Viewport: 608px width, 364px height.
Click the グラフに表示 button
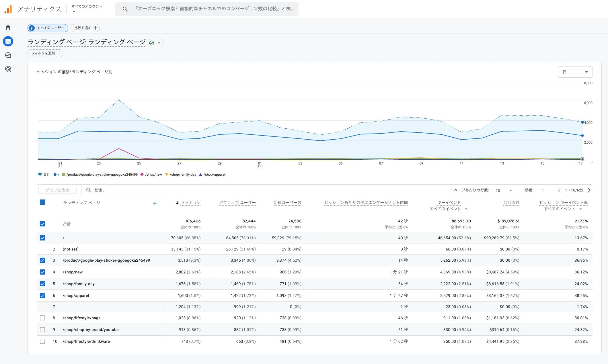click(57, 190)
